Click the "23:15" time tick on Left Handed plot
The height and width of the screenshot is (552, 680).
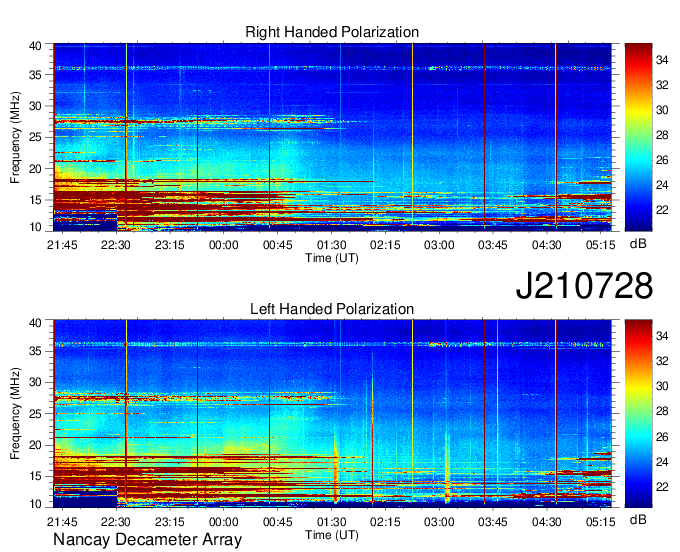[x=170, y=522]
